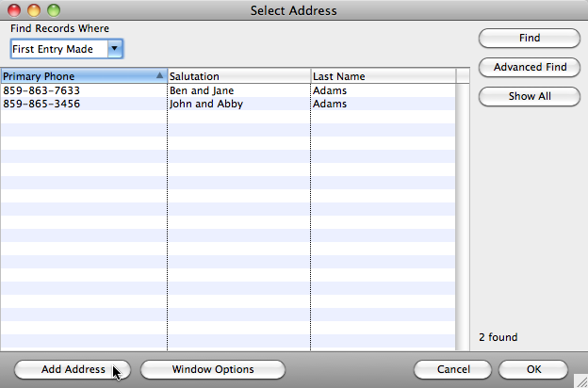Click the Find button
This screenshot has width=588, height=388.
pos(530,39)
